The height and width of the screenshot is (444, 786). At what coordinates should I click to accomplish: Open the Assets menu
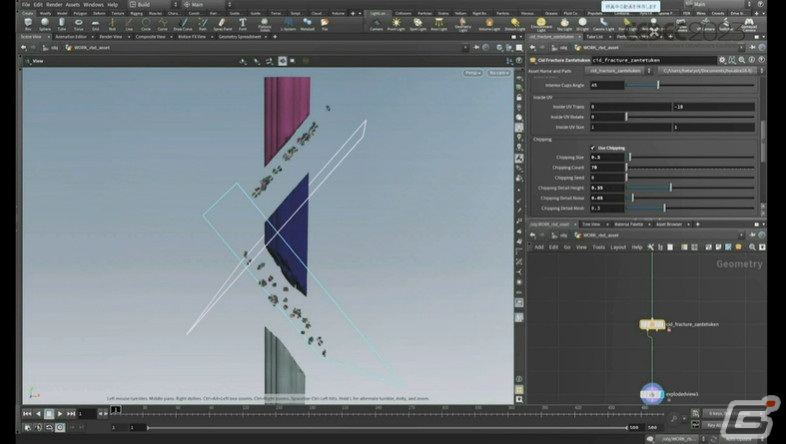pos(73,5)
